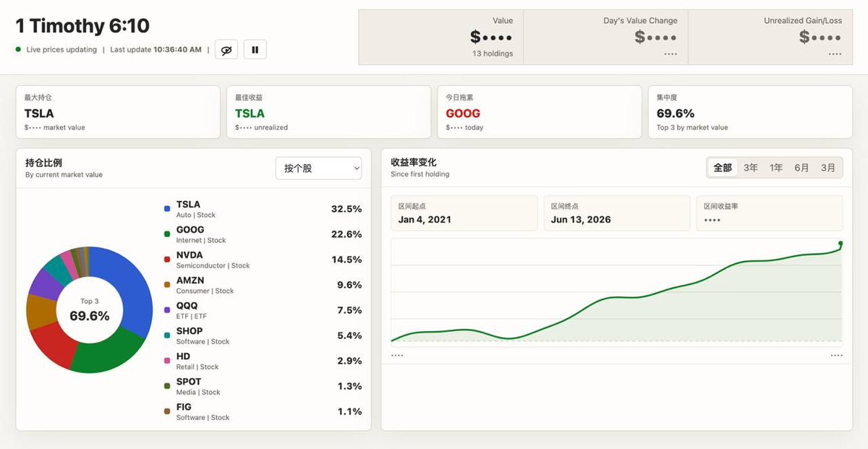Click the 1 Timothy 6:10 title
This screenshot has height=449, width=868.
coord(82,26)
